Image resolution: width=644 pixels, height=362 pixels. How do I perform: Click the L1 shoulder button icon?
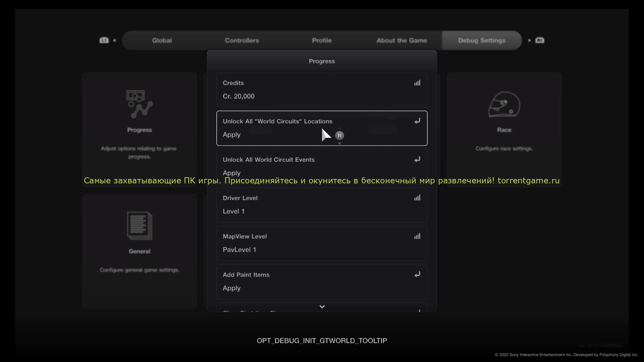coord(104,40)
